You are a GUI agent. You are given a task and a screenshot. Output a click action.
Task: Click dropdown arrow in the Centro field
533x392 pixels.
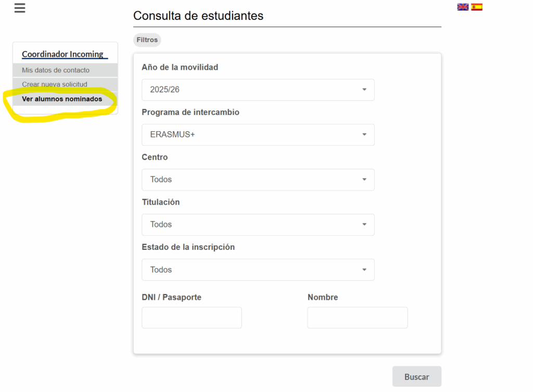(364, 180)
